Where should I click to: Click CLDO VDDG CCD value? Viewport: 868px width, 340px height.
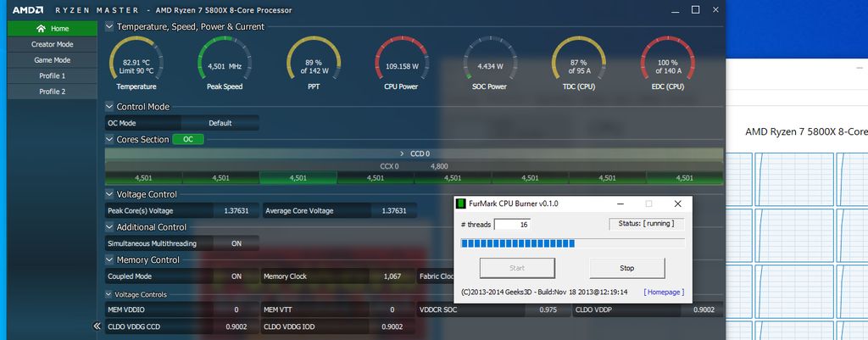[x=236, y=326]
